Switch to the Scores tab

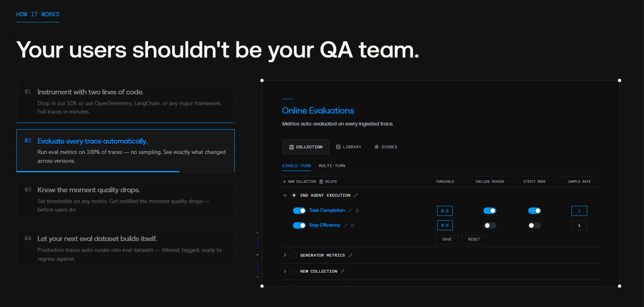(x=386, y=147)
